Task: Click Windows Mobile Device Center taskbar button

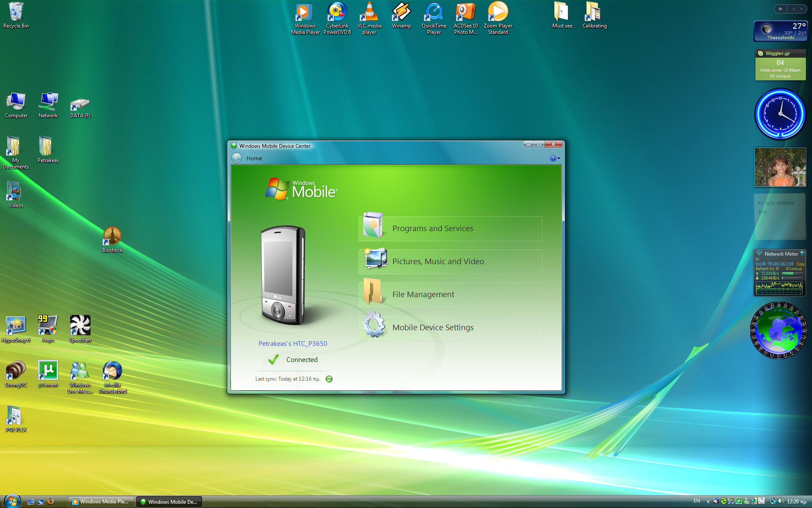Action: [x=169, y=502]
